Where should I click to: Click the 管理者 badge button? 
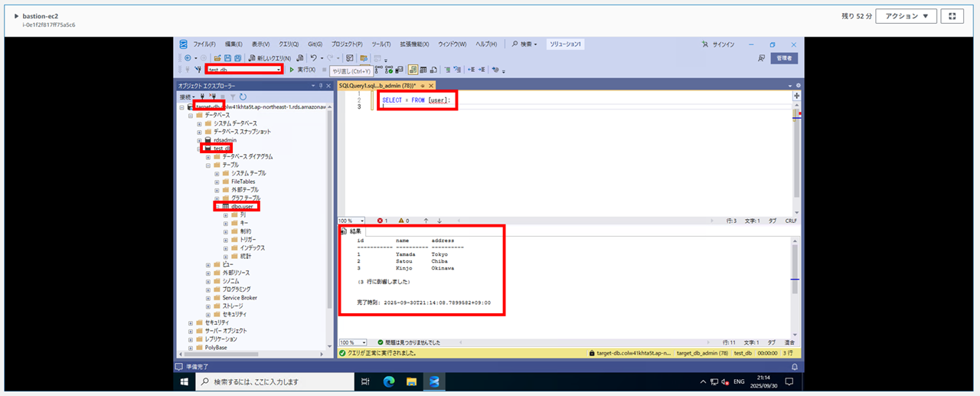pos(784,58)
